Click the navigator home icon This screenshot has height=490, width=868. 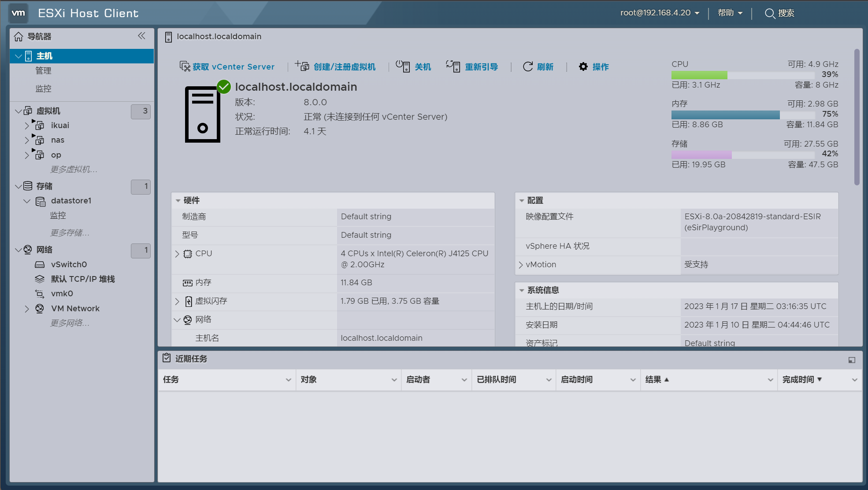pos(19,37)
